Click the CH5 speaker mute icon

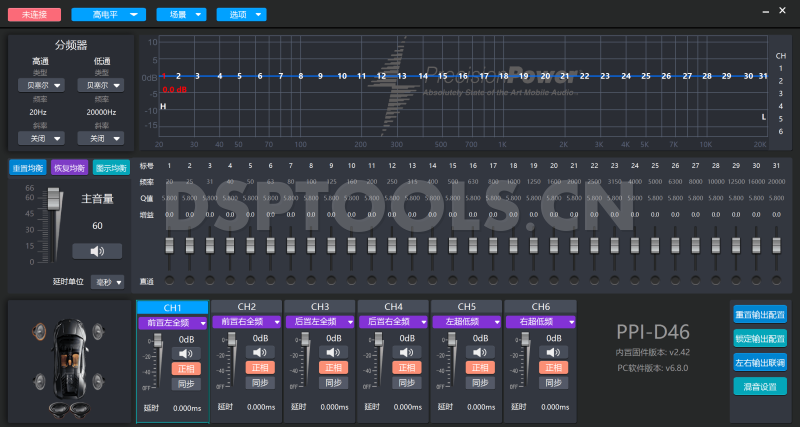(480, 353)
